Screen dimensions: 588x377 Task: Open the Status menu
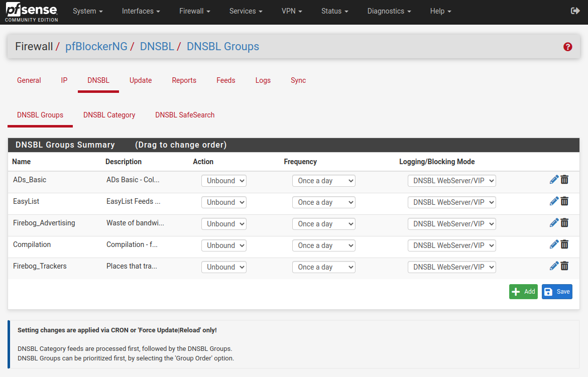(x=335, y=11)
